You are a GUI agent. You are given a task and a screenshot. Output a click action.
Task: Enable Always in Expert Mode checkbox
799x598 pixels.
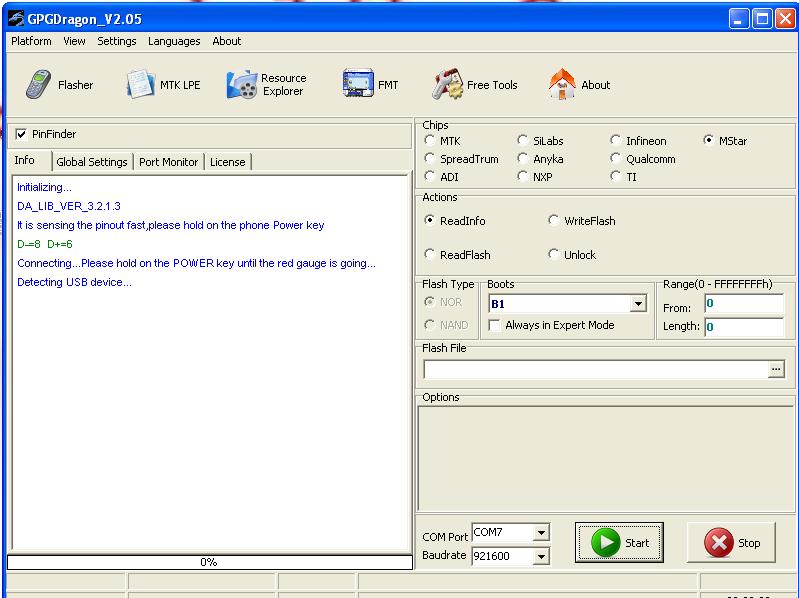[x=494, y=325]
